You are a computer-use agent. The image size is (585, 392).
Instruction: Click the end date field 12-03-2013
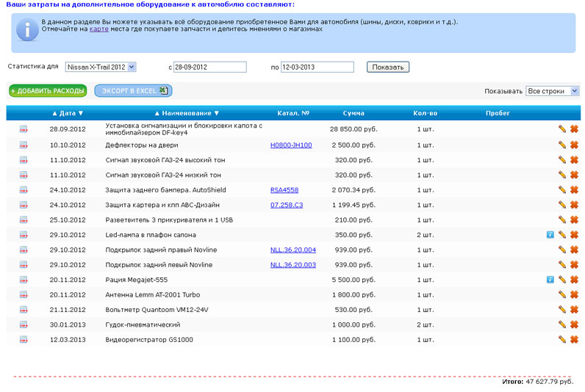(x=317, y=67)
